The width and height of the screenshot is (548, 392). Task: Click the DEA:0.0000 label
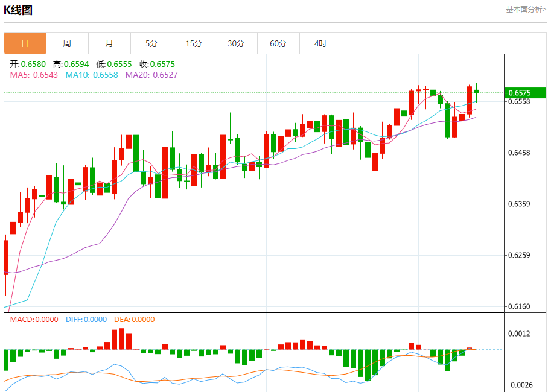135,320
